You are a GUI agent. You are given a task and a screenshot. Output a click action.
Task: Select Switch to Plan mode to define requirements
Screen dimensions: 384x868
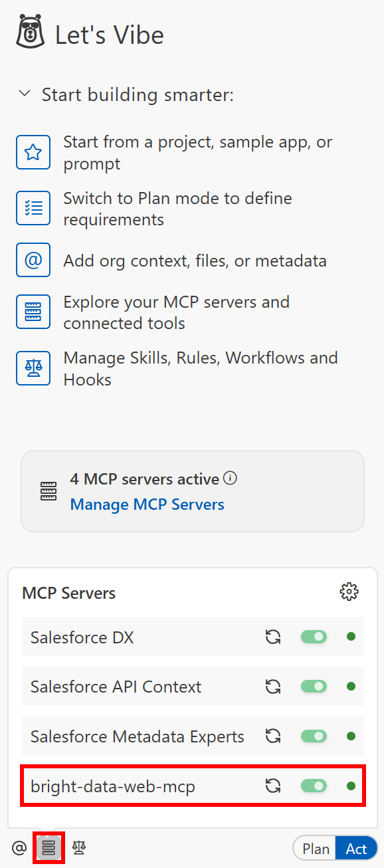coord(178,209)
